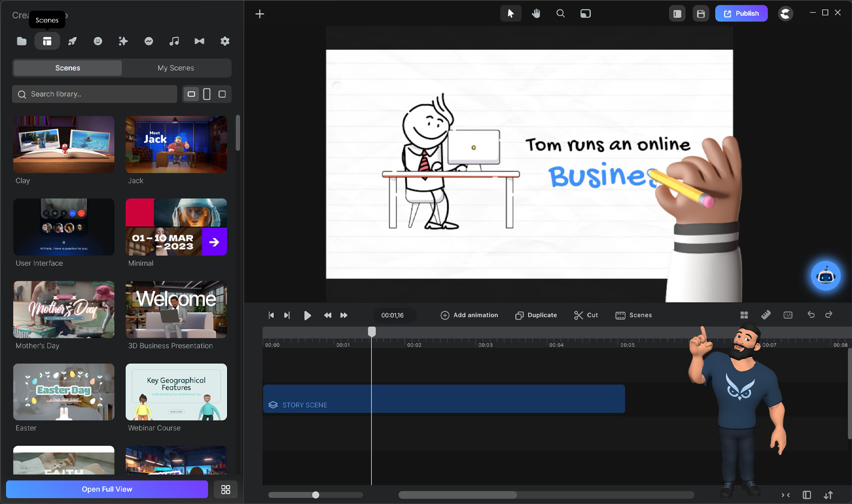Select the characters smiley icon
852x504 pixels.
click(98, 41)
